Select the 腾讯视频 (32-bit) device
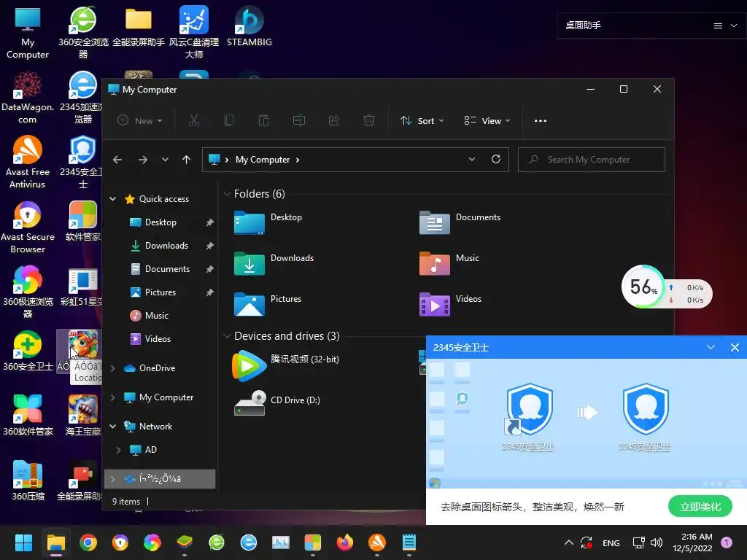Viewport: 747px width, 560px height. pyautogui.click(x=286, y=365)
